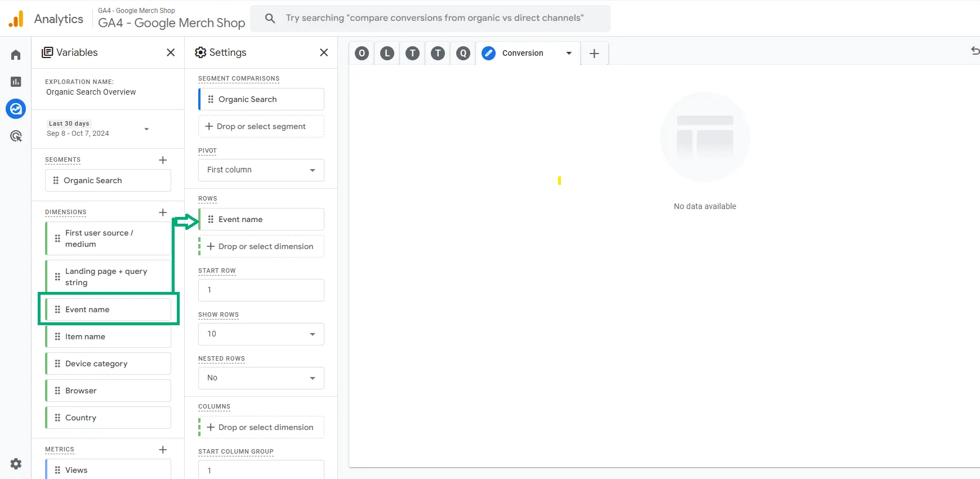Click exploration name Organic Search Overview
Image resolution: width=980 pixels, height=479 pixels.
coord(91,92)
